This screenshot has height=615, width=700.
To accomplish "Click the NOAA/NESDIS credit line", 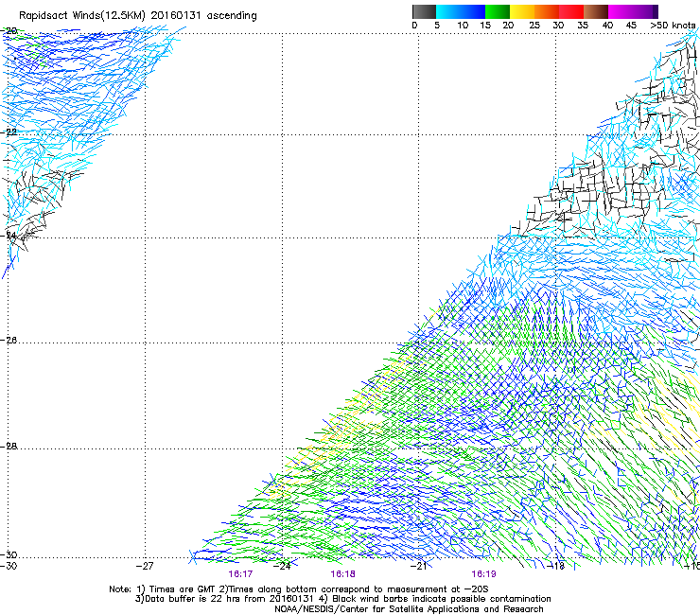I will (409, 609).
